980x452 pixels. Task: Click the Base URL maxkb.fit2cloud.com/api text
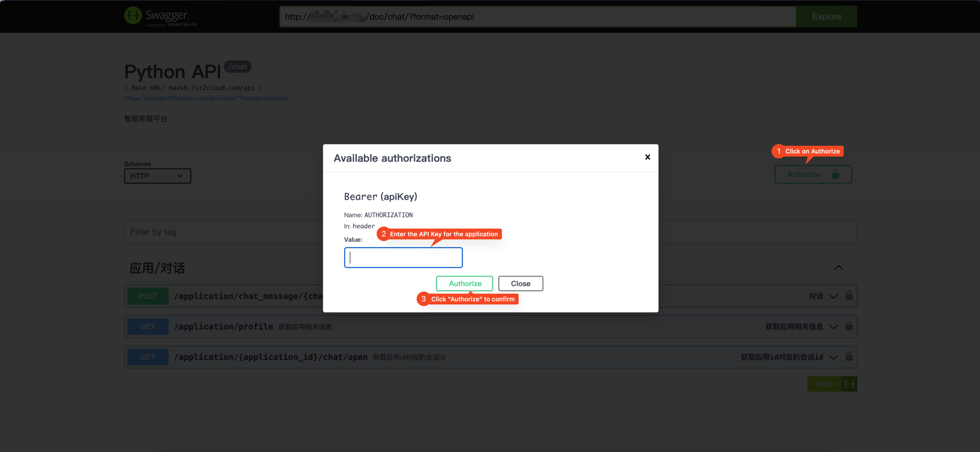[193, 88]
